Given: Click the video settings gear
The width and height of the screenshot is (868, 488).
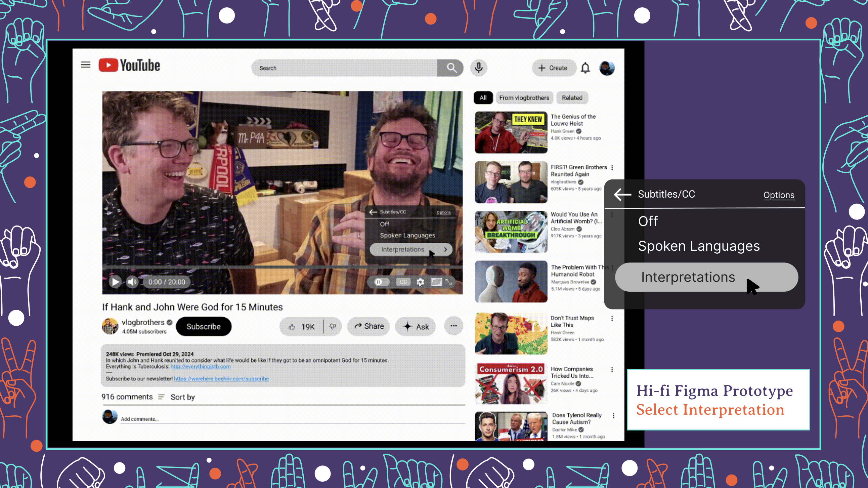Looking at the screenshot, I should pyautogui.click(x=420, y=282).
